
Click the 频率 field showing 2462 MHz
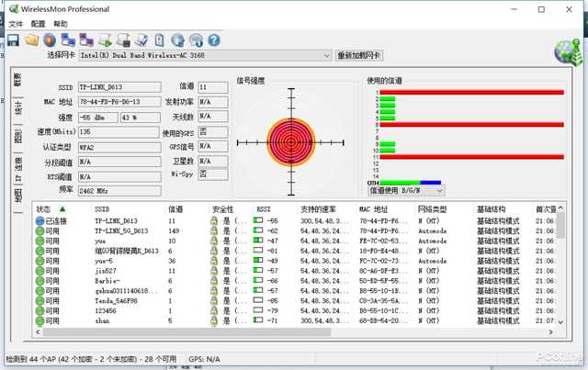click(119, 191)
